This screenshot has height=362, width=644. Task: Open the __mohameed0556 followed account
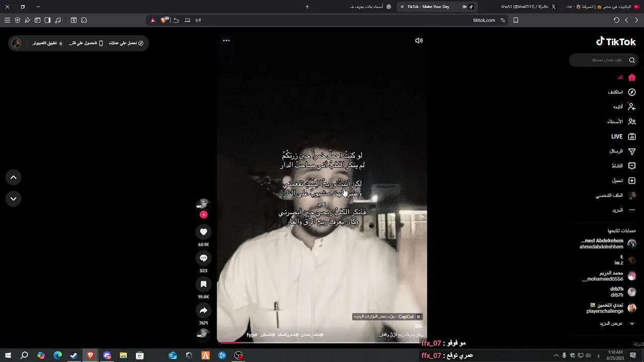click(x=609, y=276)
